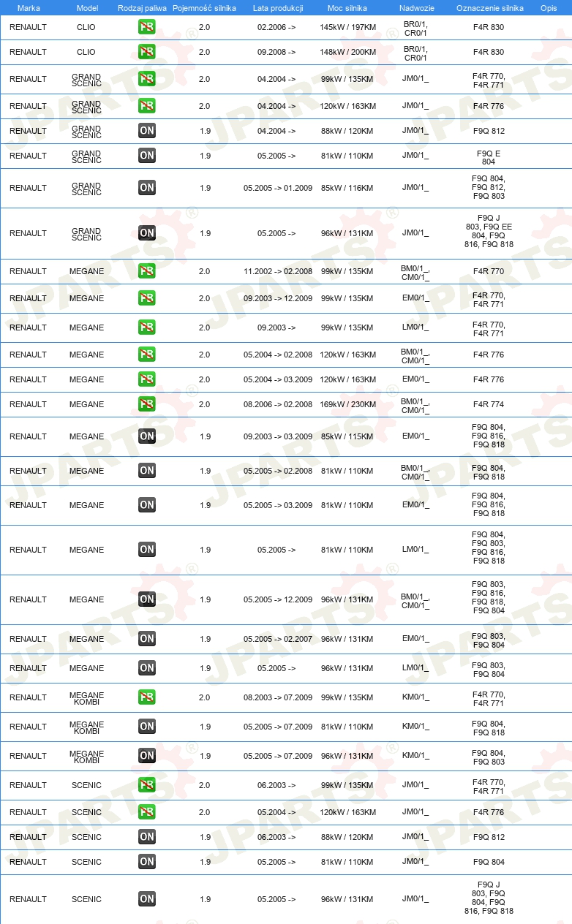The width and height of the screenshot is (572, 924).
Task: Click diesel ON icon for Scenic 96kW / 131KM
Action: (x=146, y=899)
